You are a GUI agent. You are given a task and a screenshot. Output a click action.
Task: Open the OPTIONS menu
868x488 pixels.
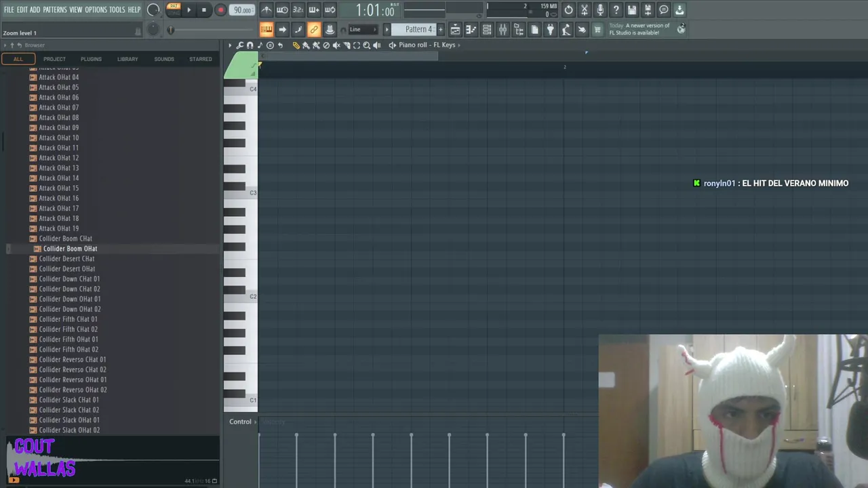pyautogui.click(x=96, y=9)
